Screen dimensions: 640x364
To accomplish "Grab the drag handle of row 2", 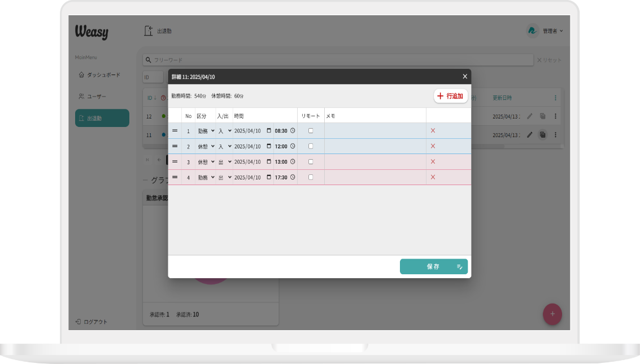I will click(175, 146).
